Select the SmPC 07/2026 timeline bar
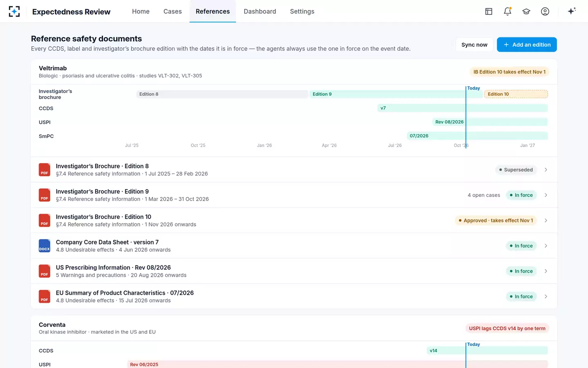The width and height of the screenshot is (588, 368). [477, 136]
